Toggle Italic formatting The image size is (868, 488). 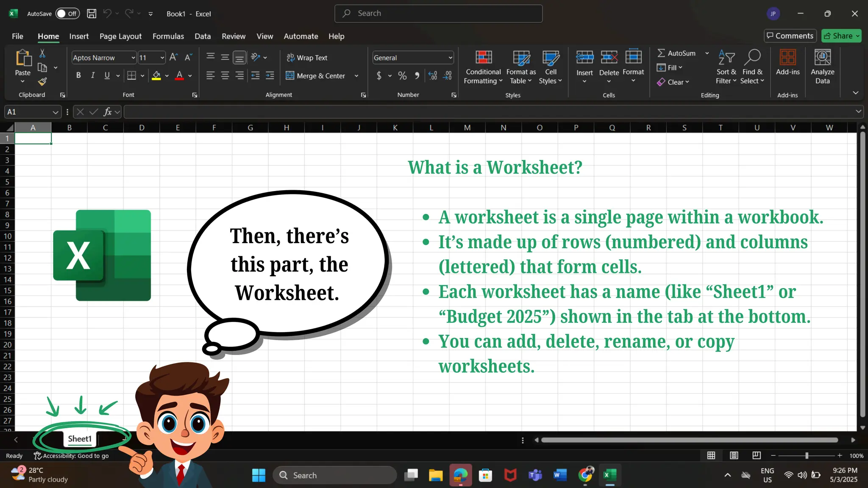pyautogui.click(x=92, y=75)
